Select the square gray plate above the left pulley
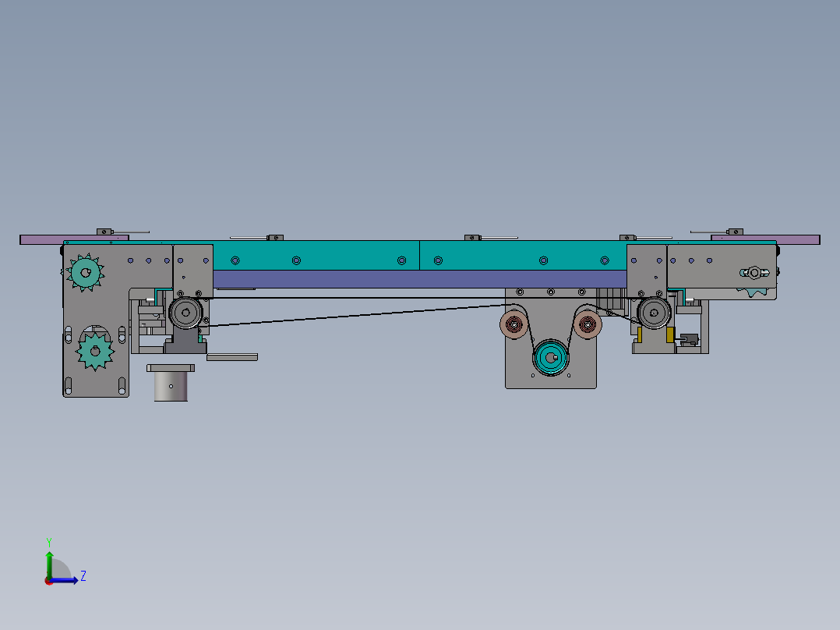This screenshot has height=630, width=840. [x=193, y=271]
